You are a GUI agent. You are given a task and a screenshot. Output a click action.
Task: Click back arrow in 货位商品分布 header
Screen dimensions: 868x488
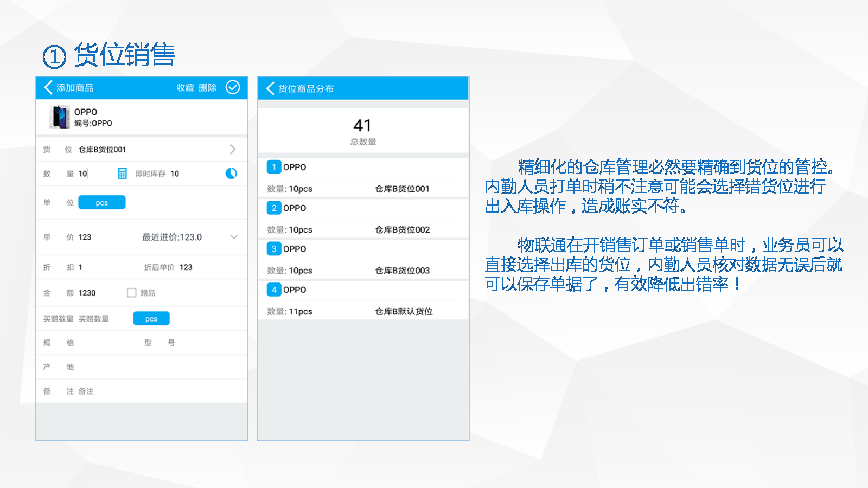pos(270,88)
